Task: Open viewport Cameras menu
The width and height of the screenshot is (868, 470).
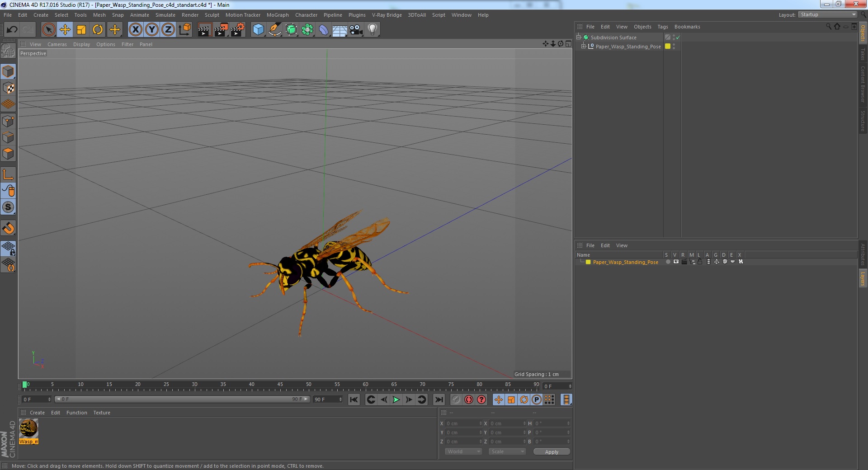Action: click(x=57, y=44)
